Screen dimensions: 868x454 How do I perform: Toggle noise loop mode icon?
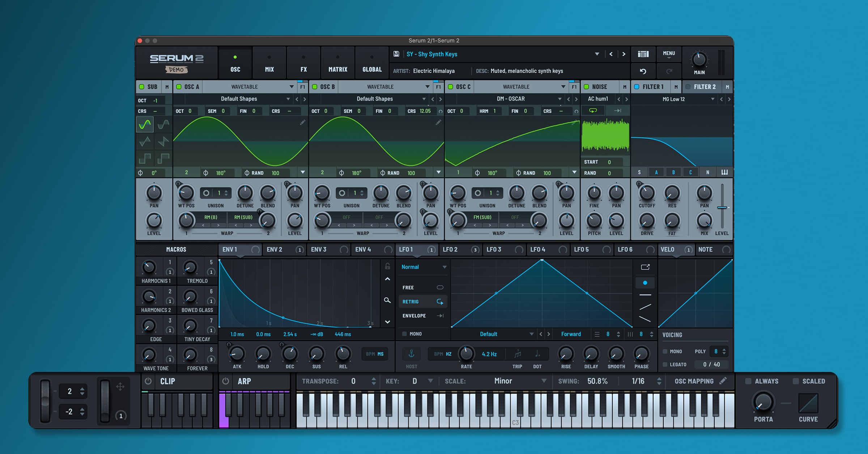(593, 111)
